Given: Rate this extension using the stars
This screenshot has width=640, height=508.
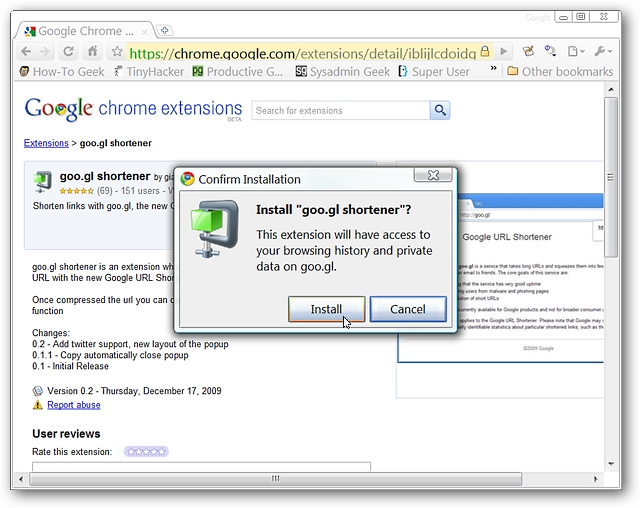Looking at the screenshot, I should point(146,451).
